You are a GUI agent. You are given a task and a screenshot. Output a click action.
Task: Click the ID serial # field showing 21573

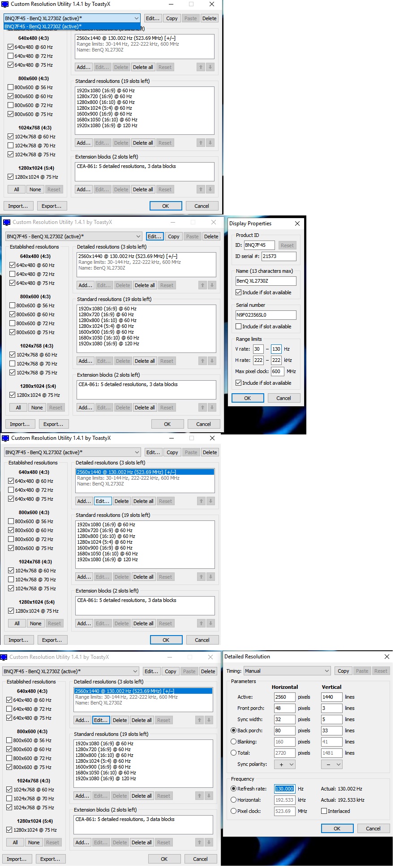pyautogui.click(x=279, y=256)
